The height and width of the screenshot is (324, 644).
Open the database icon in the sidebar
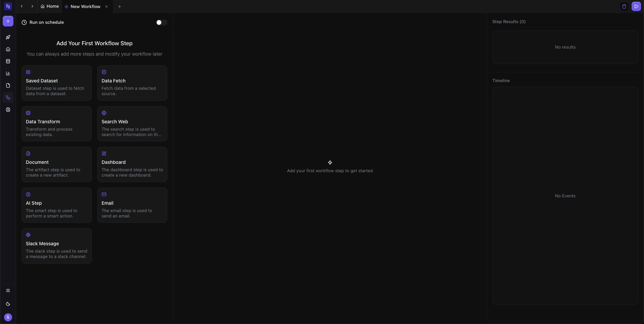[x=8, y=61]
